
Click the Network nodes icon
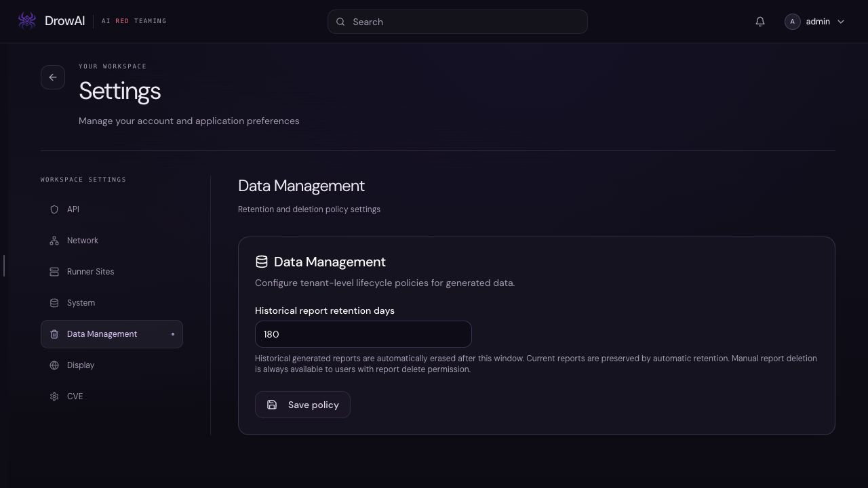(x=54, y=241)
